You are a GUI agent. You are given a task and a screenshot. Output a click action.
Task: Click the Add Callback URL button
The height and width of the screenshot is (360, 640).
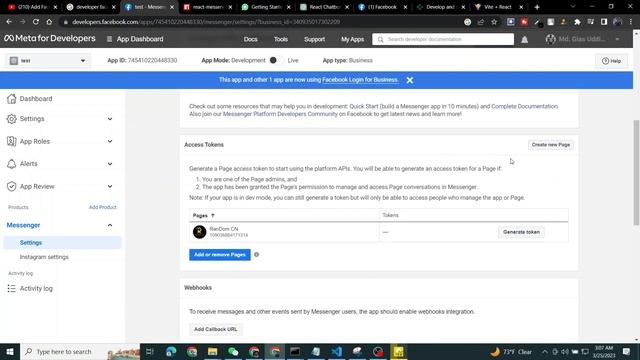[216, 329]
